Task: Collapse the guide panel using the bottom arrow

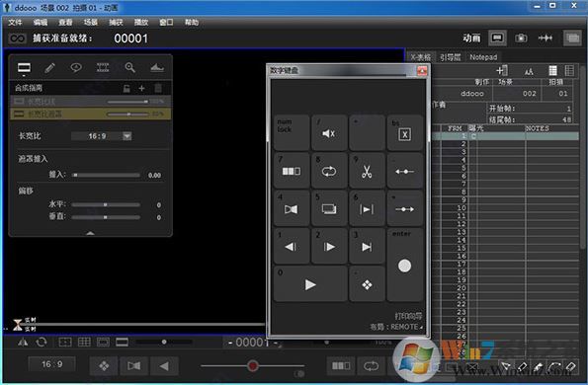Action: click(x=90, y=233)
